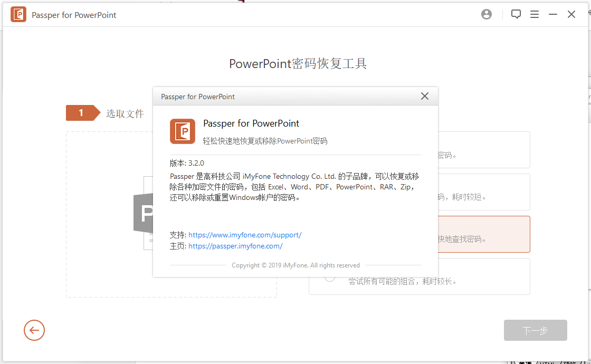Image resolution: width=591 pixels, height=364 pixels.
Task: Click the 下一步 next button
Action: click(535, 330)
